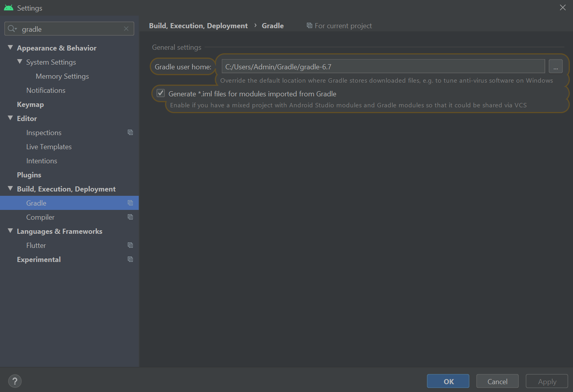Confirm with the OK button
Screen dimensions: 573x392
448,381
